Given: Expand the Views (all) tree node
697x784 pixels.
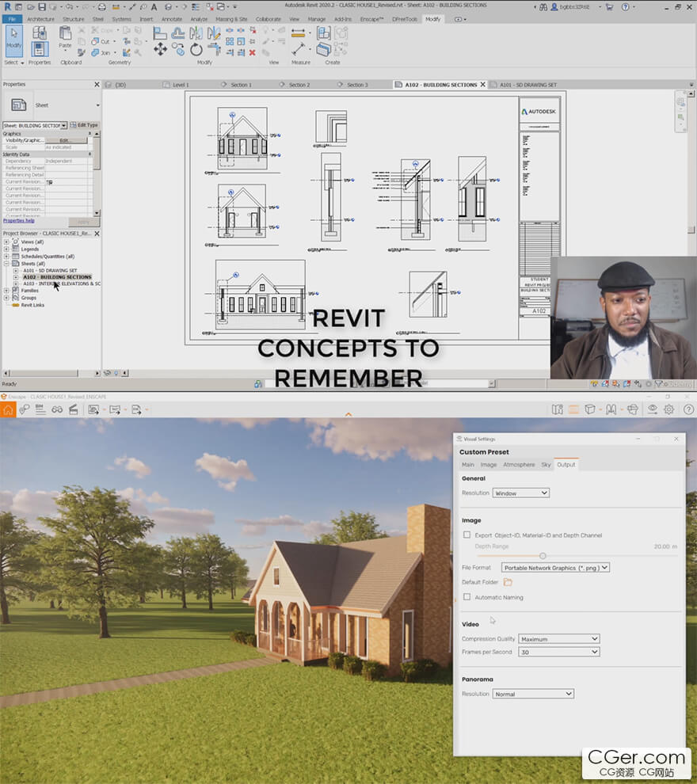Looking at the screenshot, I should pyautogui.click(x=6, y=242).
